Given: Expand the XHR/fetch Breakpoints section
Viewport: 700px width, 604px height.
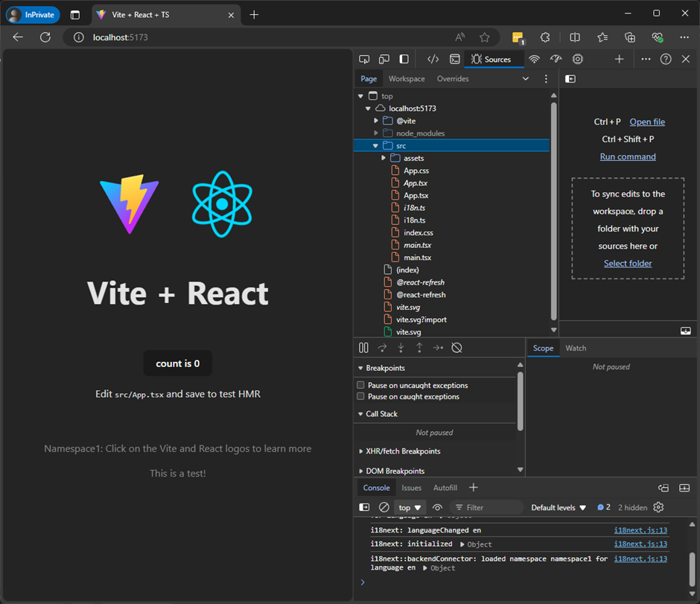Looking at the screenshot, I should tap(402, 451).
